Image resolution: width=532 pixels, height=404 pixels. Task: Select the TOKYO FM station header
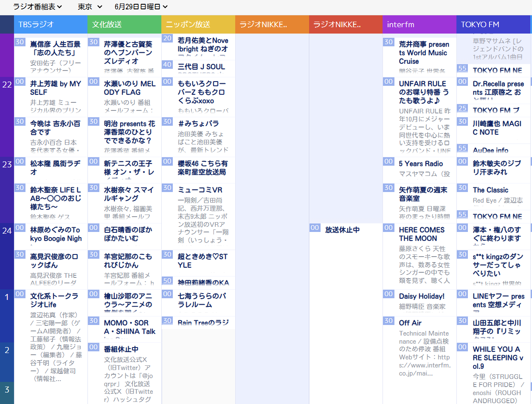493,25
